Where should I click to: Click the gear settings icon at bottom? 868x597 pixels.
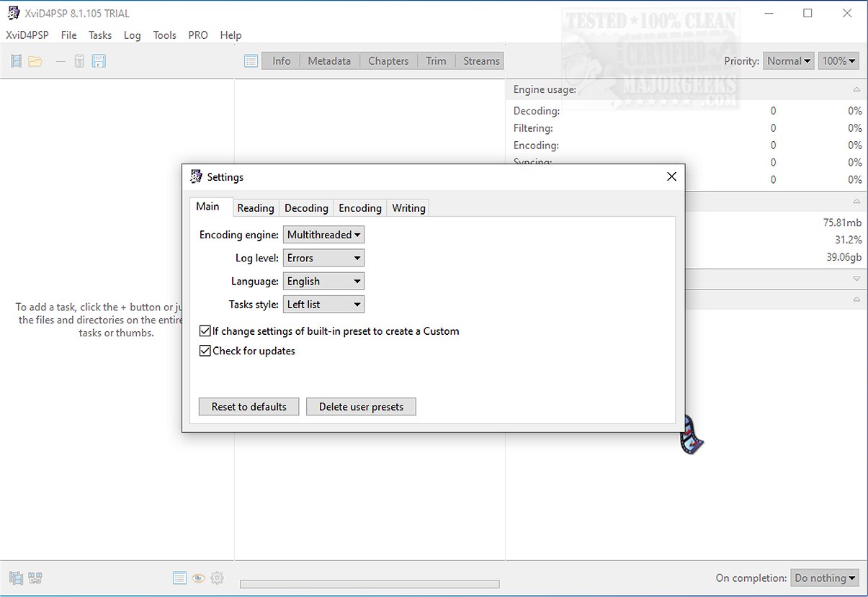pos(218,578)
